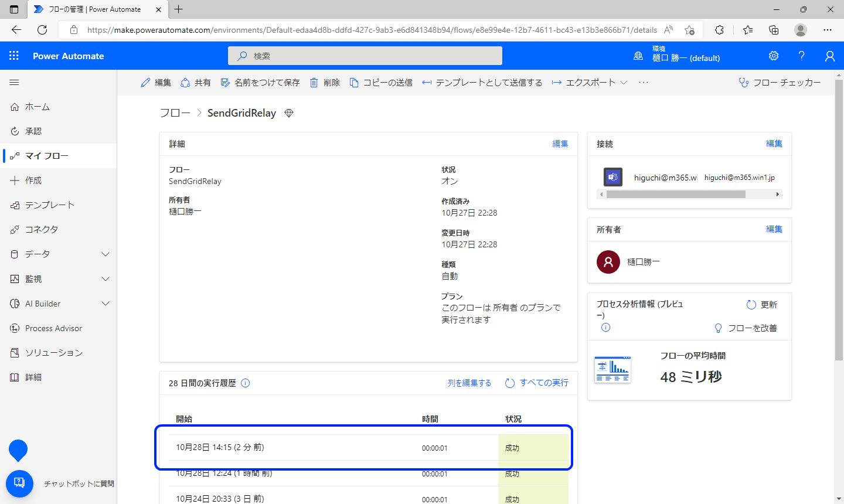The image size is (844, 504).
Task: Expand the データ navigation section
Action: pyautogui.click(x=105, y=254)
